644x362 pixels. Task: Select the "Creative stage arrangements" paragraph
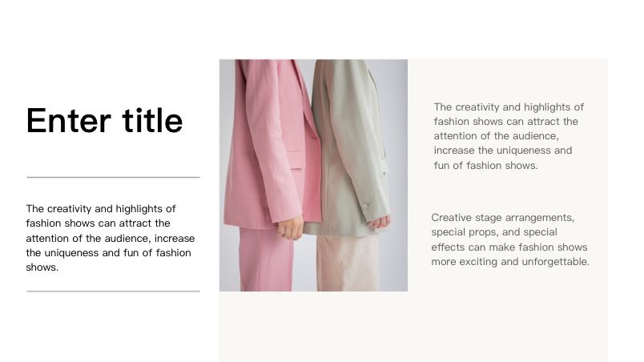pos(510,239)
